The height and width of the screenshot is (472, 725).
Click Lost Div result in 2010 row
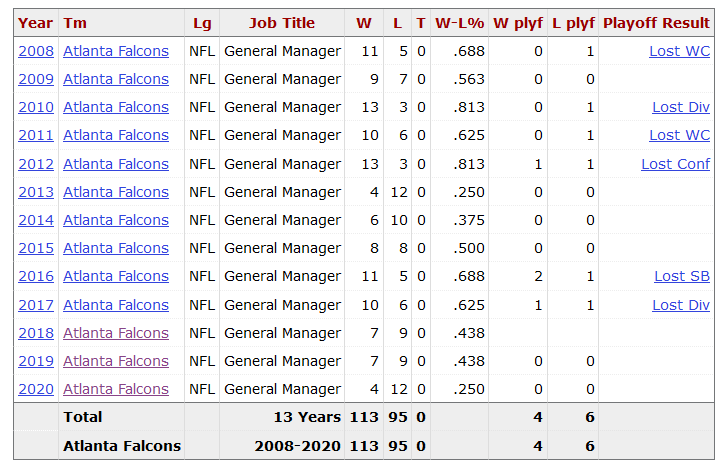(x=681, y=107)
